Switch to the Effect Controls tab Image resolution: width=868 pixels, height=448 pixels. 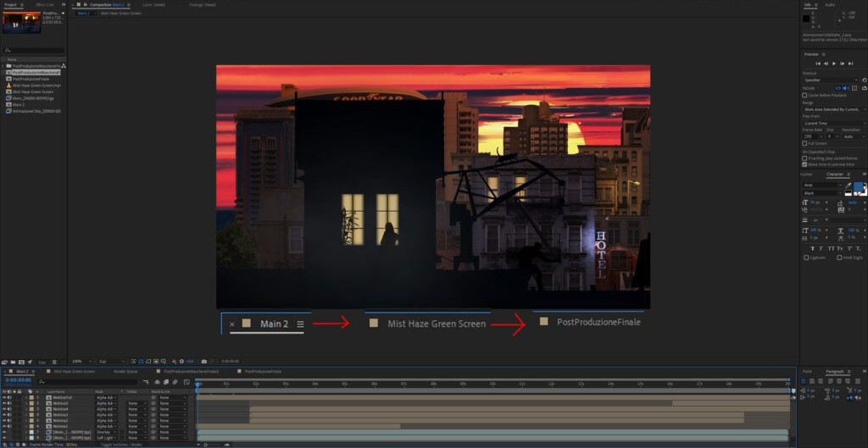coord(46,4)
